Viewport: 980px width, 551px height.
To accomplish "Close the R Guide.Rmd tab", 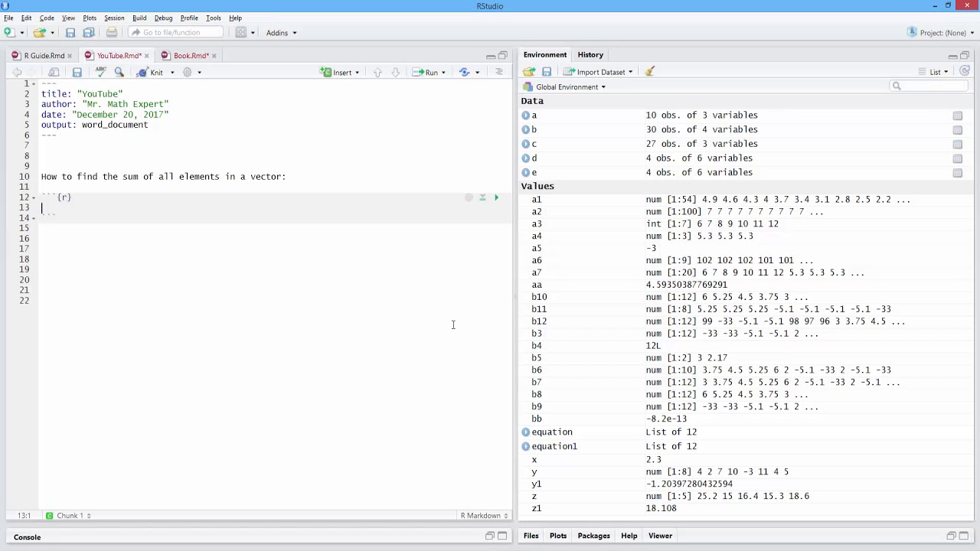I will (x=70, y=56).
